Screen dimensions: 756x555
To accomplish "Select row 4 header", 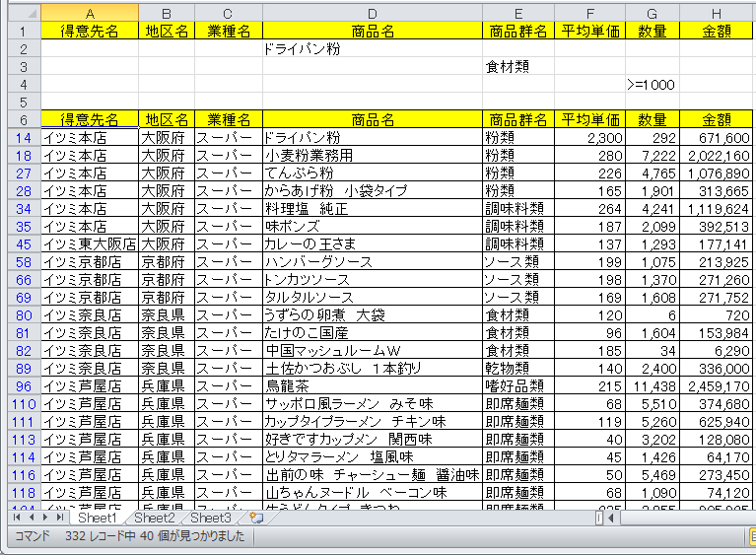I will tap(20, 85).
